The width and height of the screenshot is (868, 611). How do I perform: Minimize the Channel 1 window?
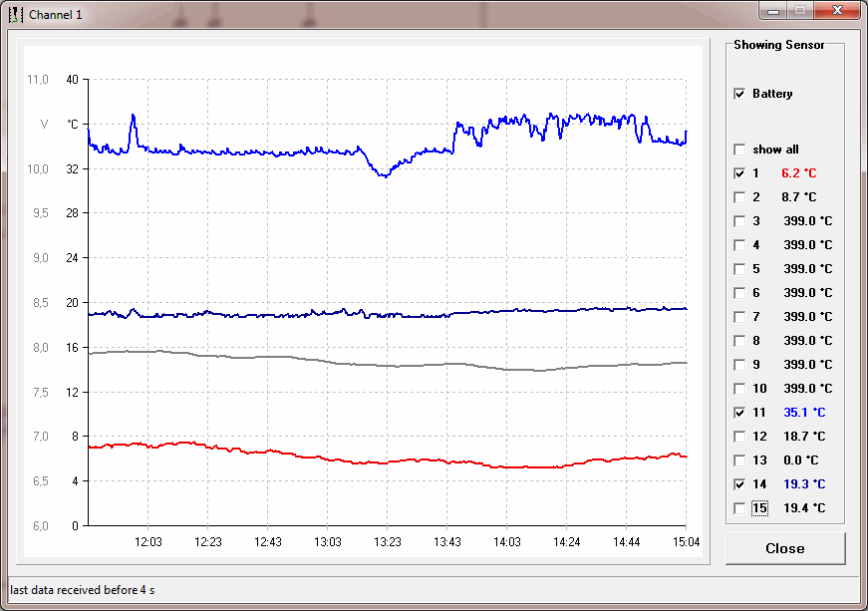(x=773, y=11)
